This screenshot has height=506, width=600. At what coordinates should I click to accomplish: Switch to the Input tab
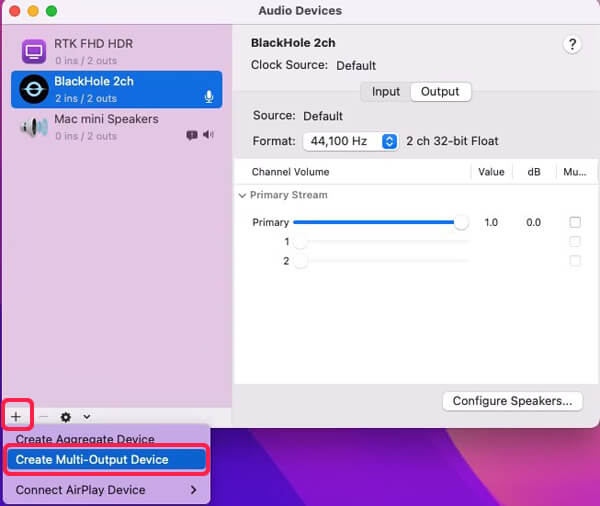(x=386, y=92)
